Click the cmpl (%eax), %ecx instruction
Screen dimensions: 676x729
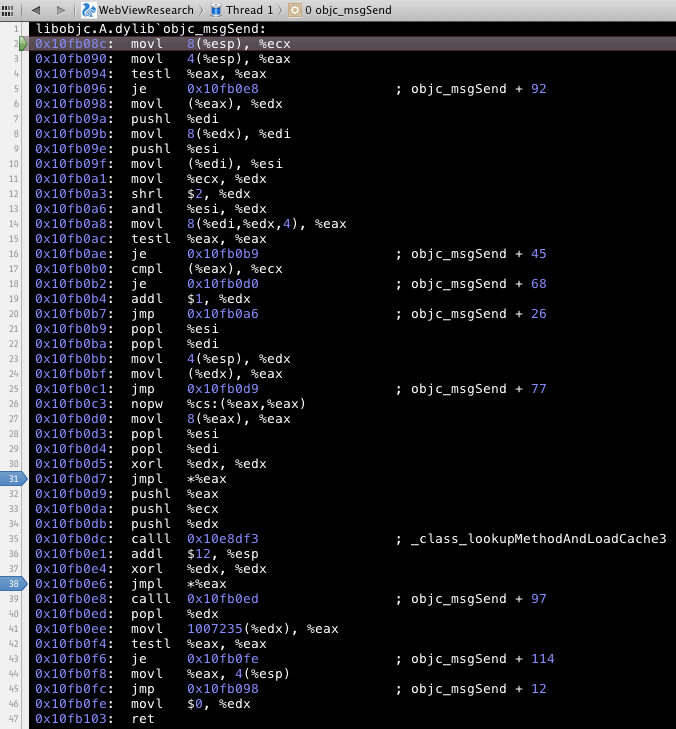click(x=206, y=269)
